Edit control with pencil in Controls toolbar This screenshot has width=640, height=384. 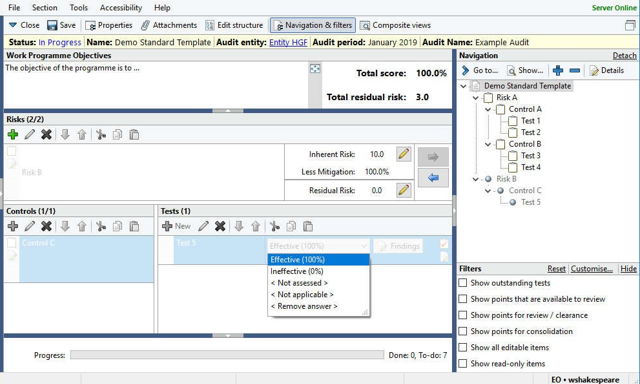click(x=29, y=226)
